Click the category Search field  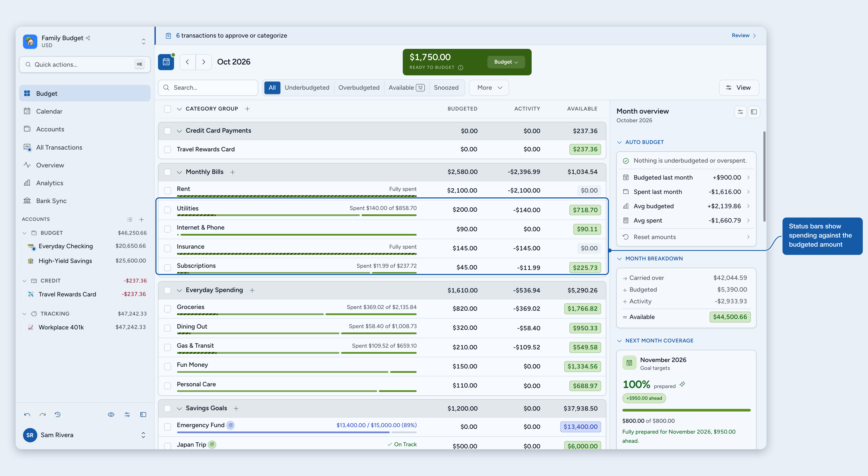(208, 88)
